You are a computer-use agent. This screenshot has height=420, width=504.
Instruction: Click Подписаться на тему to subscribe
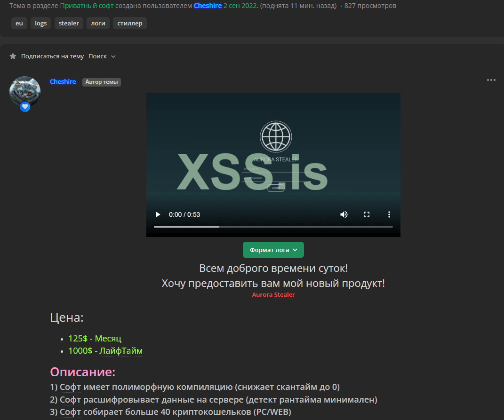pos(52,56)
